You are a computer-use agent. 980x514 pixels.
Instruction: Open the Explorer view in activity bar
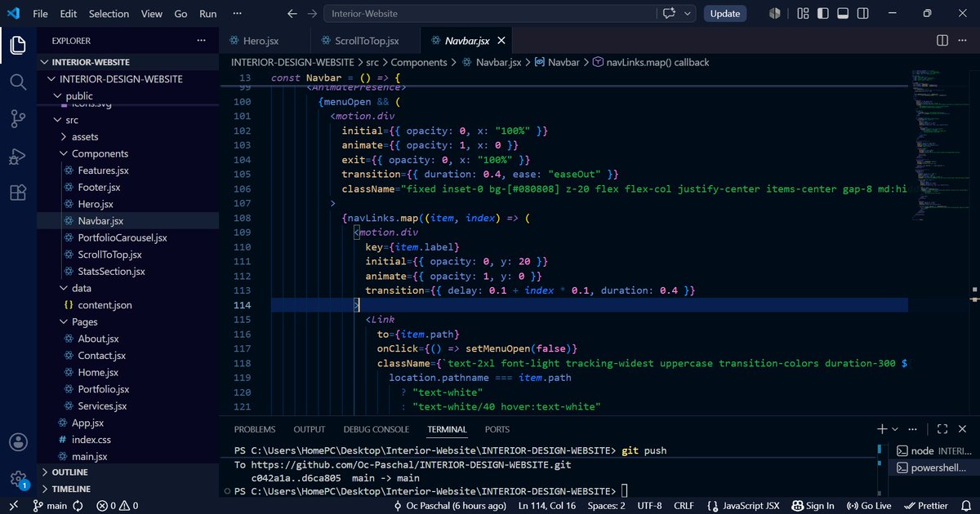pyautogui.click(x=18, y=46)
